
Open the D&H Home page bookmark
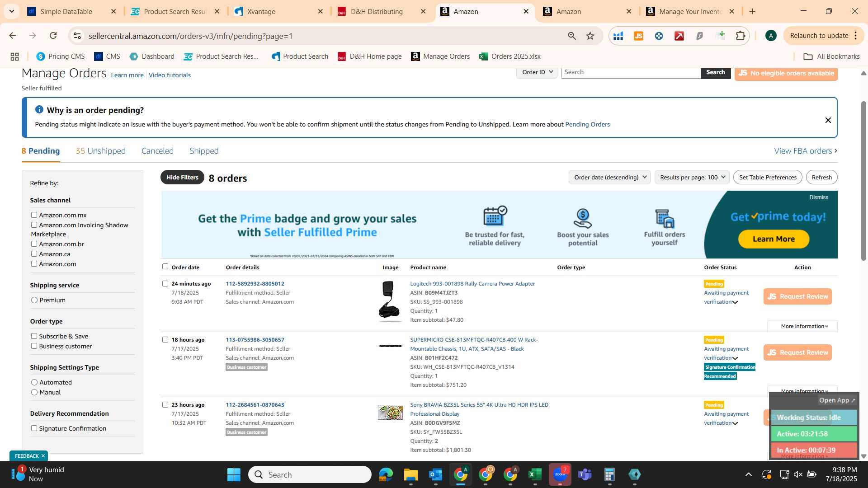coord(370,56)
